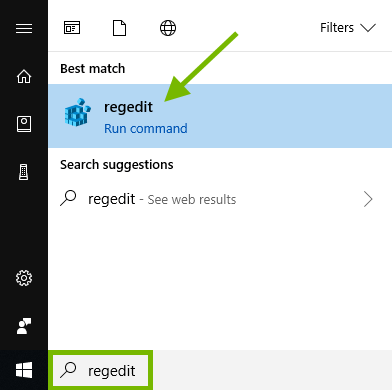Open the regedit best match result
Viewport: 392px width, 390px height.
click(x=220, y=116)
